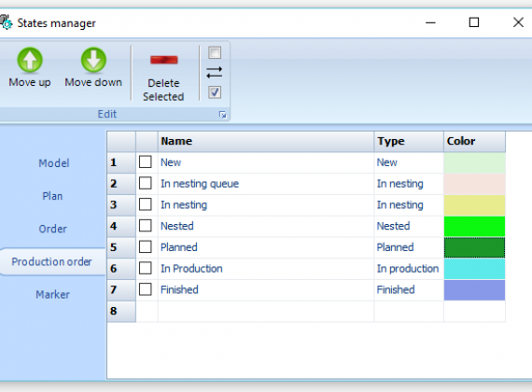Screen dimensions: 532x392
Task: Click the Color column header
Action: (474, 141)
